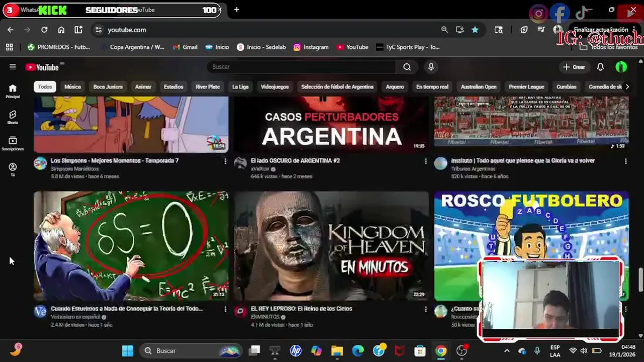Viewport: 644px width, 362px height.
Task: Open the browser home page
Action: [61, 30]
